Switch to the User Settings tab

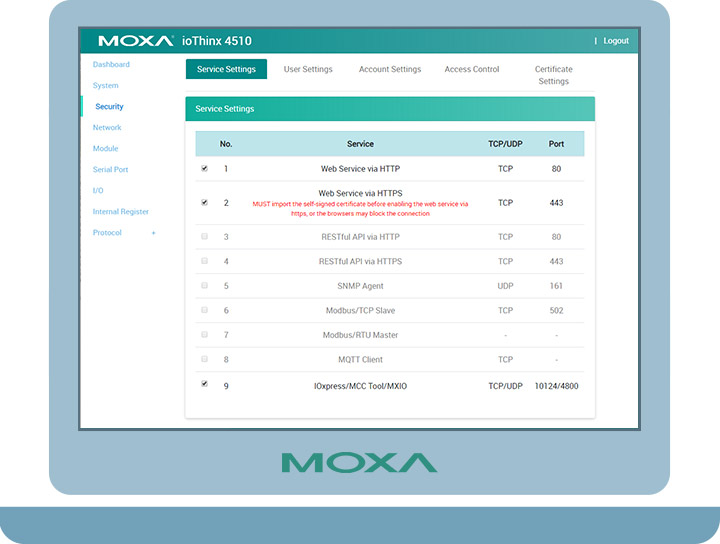(308, 69)
